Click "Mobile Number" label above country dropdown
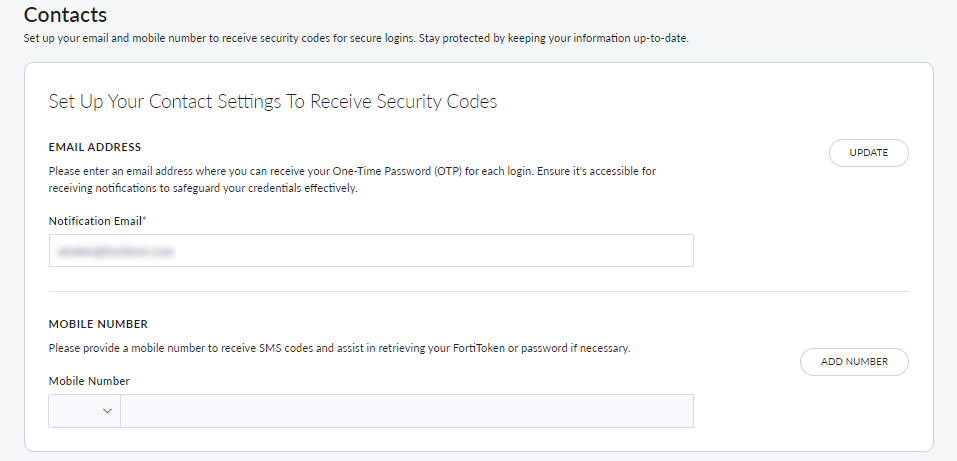Image resolution: width=957 pixels, height=461 pixels. tap(89, 381)
